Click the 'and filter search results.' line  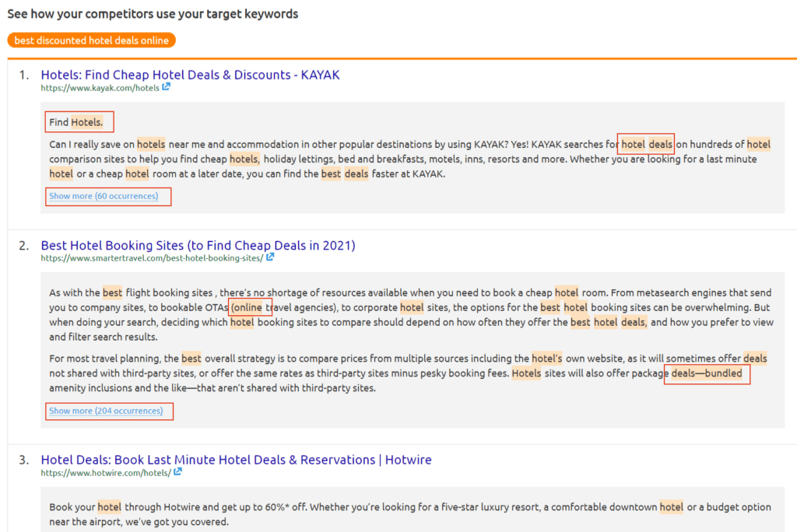pos(104,337)
